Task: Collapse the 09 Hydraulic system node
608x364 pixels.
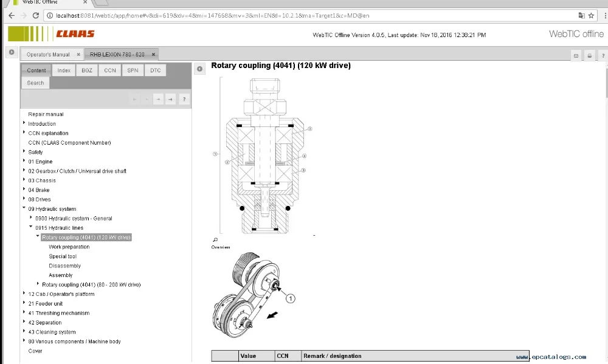Action: pos(24,208)
